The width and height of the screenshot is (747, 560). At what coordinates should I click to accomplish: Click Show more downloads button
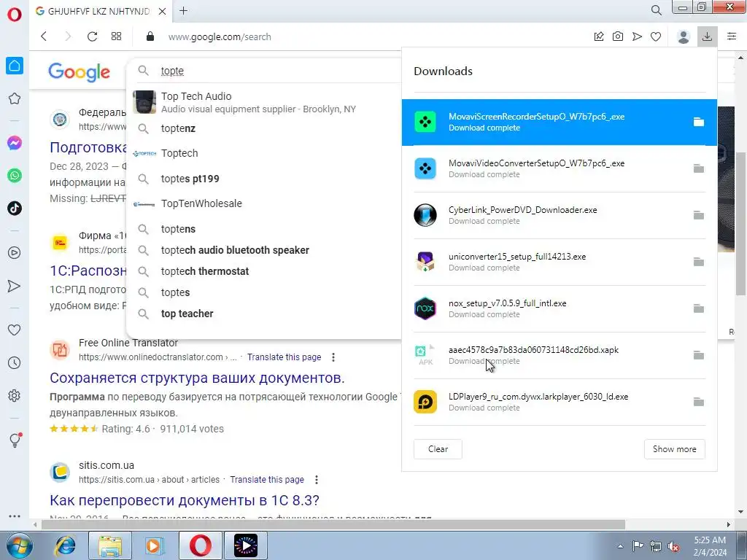[674, 449]
